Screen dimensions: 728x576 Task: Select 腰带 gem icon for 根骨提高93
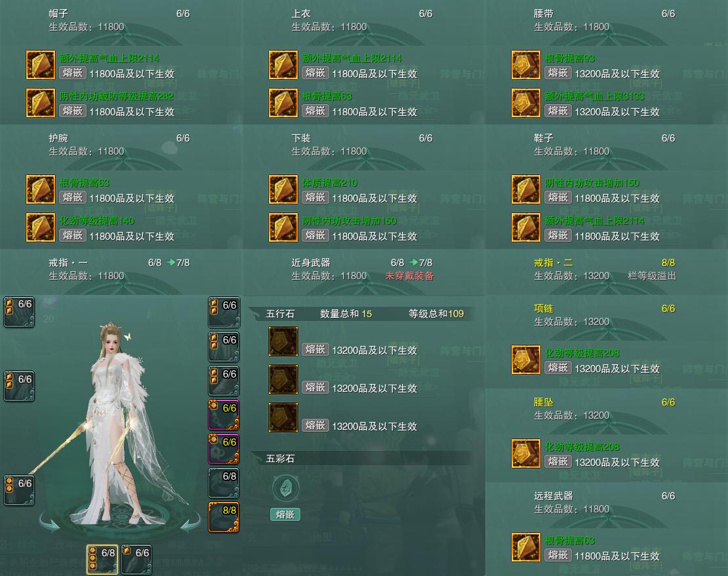pos(525,65)
